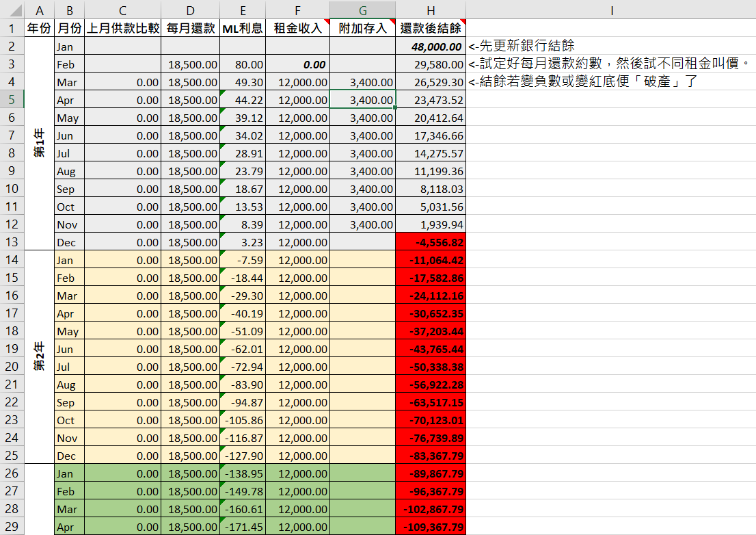
Task: Select red balance cell -17,582.86
Action: 431,278
